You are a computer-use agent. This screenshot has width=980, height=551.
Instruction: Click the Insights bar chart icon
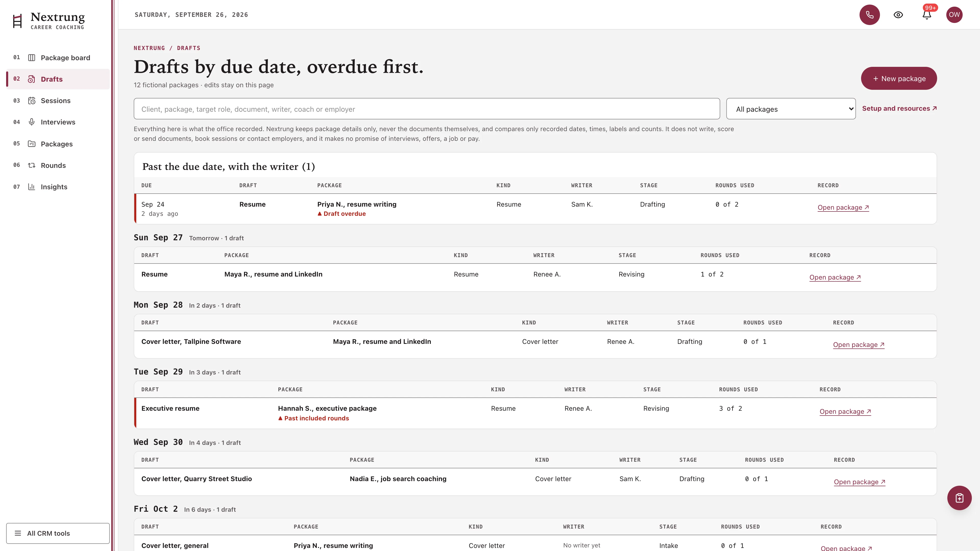click(32, 187)
